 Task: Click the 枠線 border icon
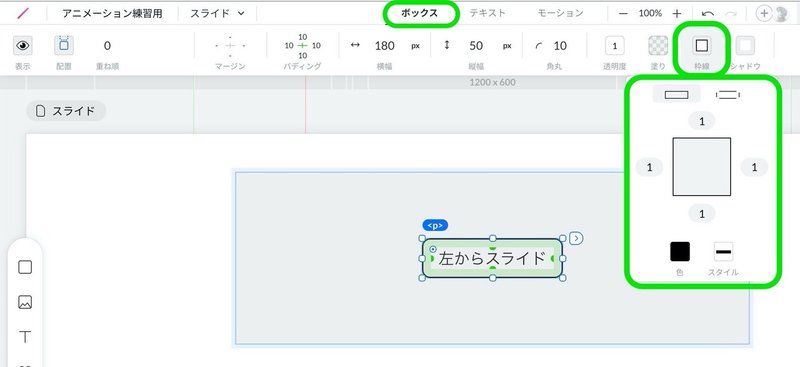tap(702, 46)
